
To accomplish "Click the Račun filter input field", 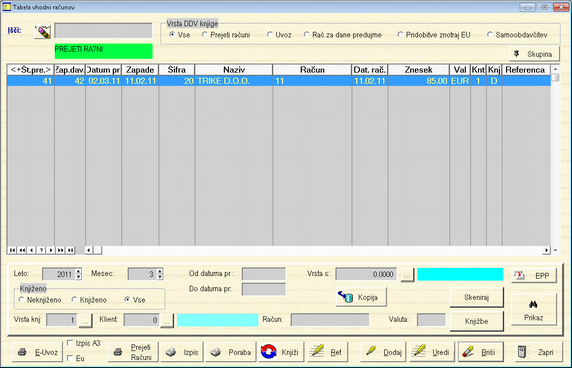I will [x=330, y=320].
